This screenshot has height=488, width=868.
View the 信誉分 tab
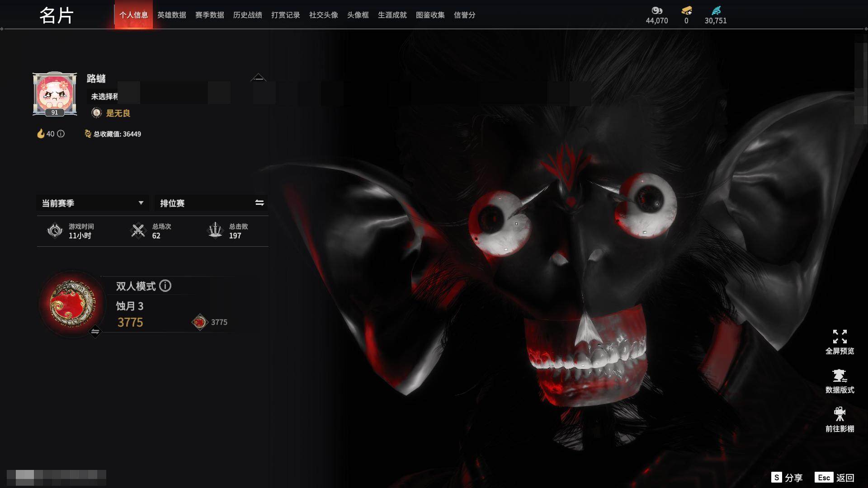(465, 15)
